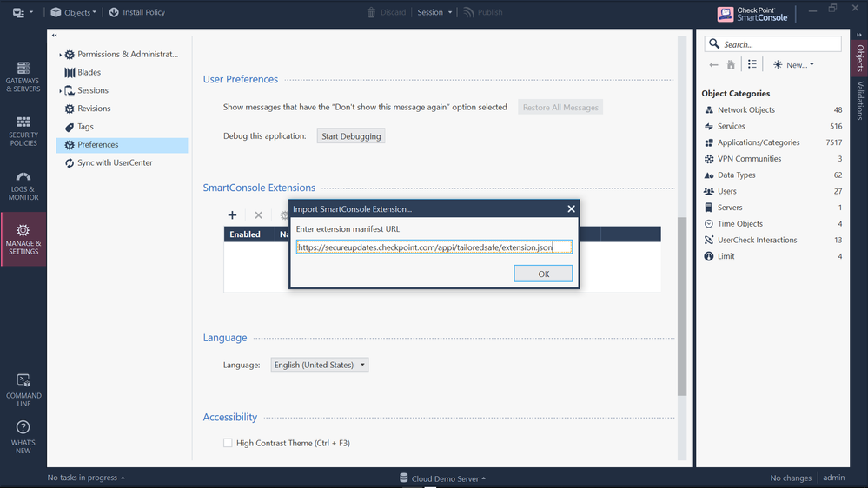Viewport: 868px width, 488px height.
Task: Select Permissions & Administrators item
Action: (122, 54)
